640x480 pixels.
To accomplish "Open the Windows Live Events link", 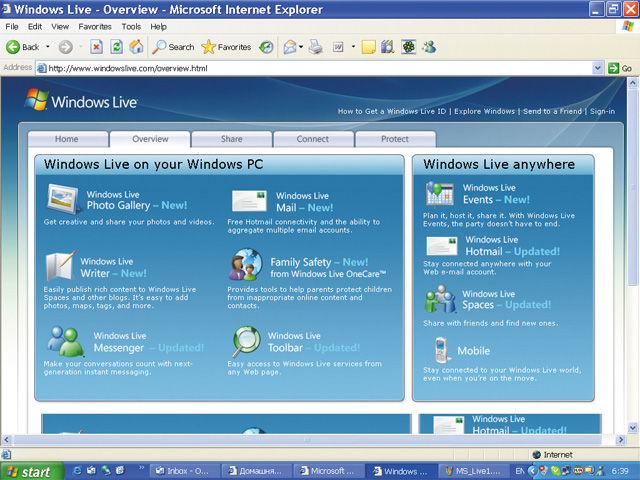I will click(x=496, y=194).
